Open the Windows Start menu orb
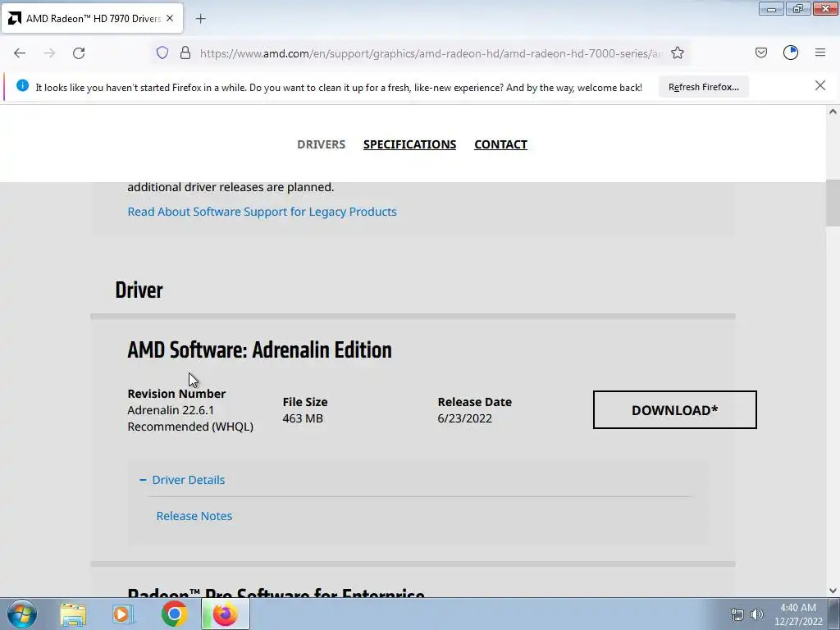This screenshot has width=840, height=630. [22, 614]
